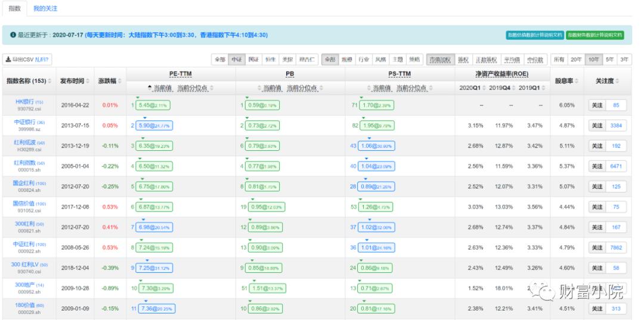Screen dimensions: 644x320
Task: Choose 平均值 calculation method
Action: tap(512, 60)
